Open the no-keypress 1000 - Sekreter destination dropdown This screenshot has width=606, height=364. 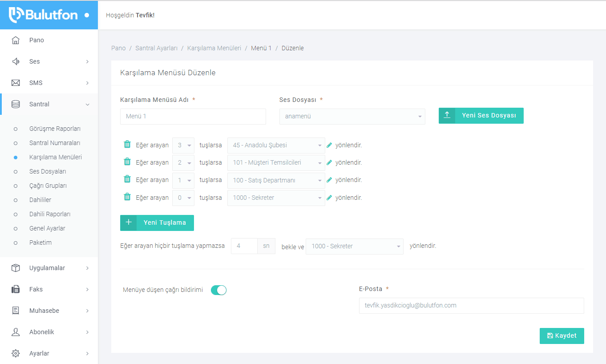pyautogui.click(x=354, y=246)
